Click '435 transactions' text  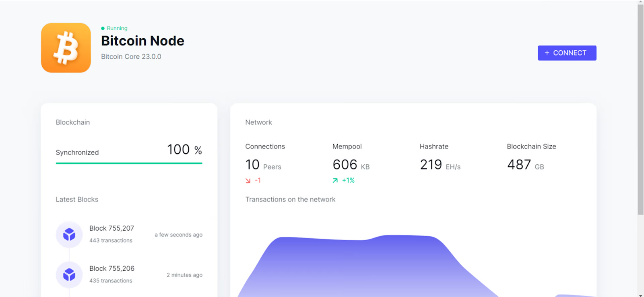[111, 280]
